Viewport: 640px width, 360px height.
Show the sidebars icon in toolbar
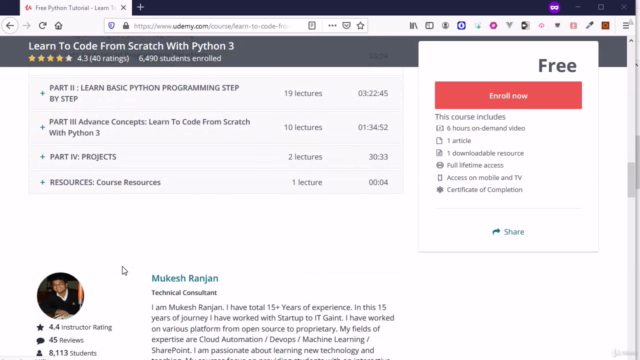429,26
